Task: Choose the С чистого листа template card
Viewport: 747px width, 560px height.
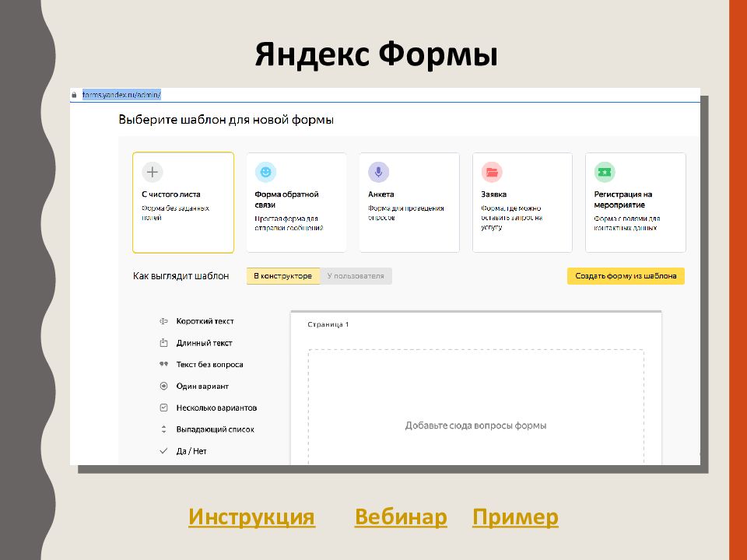Action: click(x=184, y=202)
